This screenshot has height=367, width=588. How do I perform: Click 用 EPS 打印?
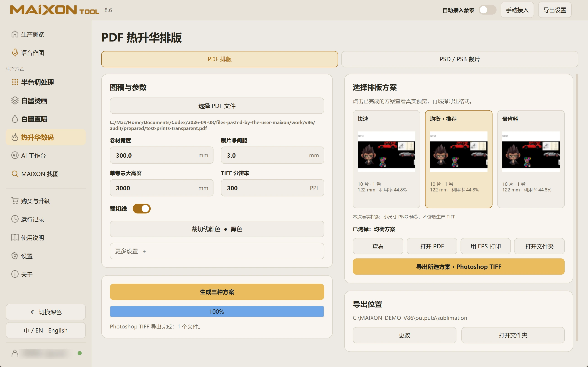[485, 246]
